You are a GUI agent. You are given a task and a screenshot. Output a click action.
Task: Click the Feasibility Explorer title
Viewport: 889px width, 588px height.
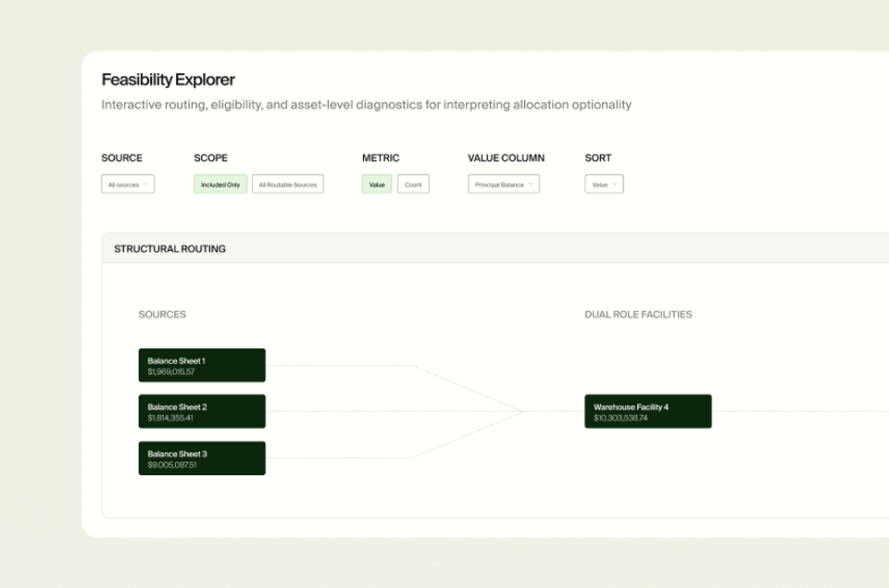pos(168,80)
